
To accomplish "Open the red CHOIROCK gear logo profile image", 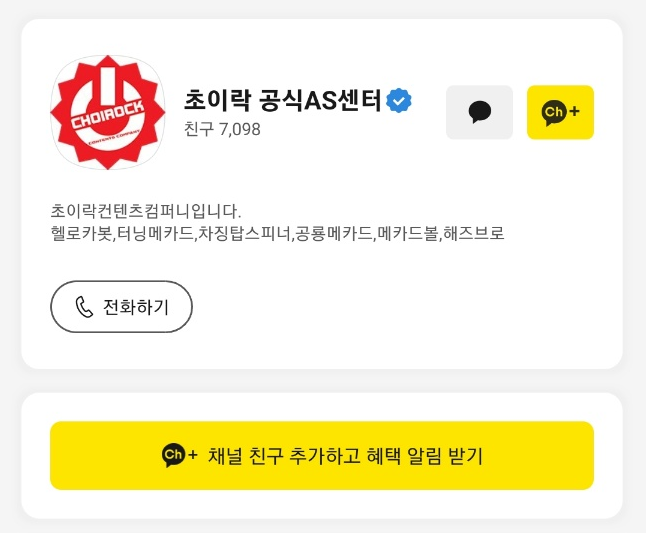I will tap(108, 112).
